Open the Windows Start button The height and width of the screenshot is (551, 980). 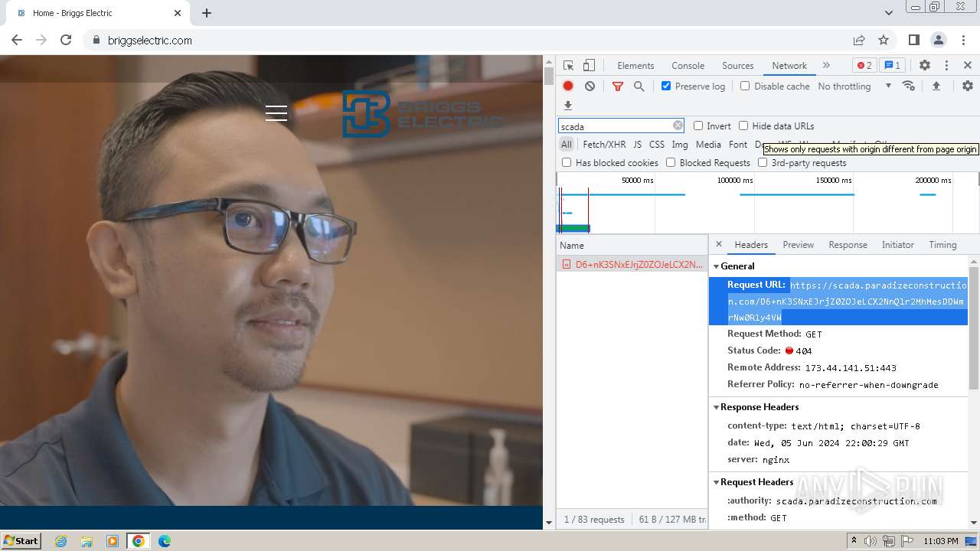point(21,540)
